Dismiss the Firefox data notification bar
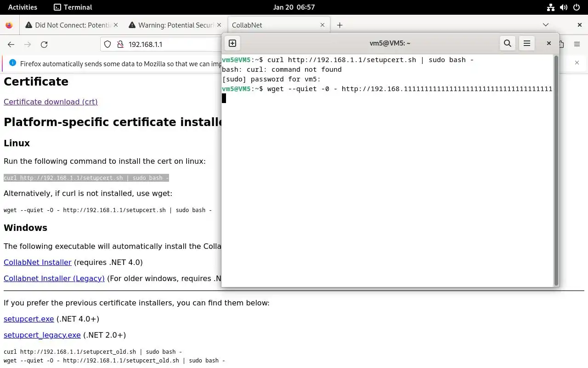Screen dimensions: 588x368 [577, 63]
